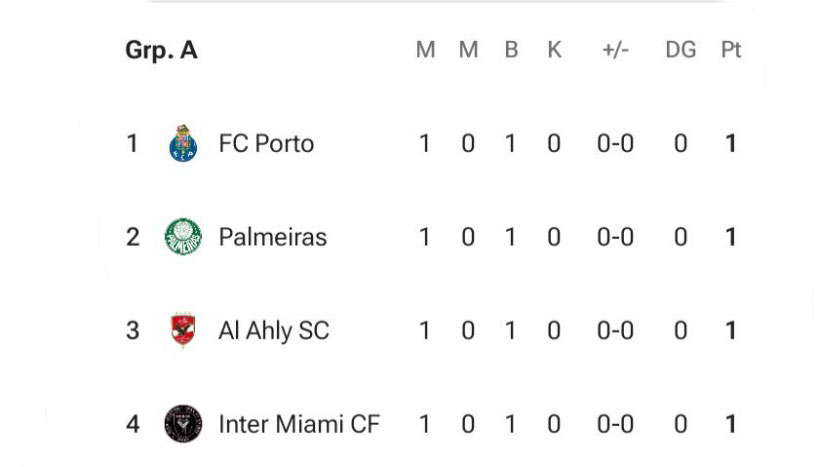
Task: Click Inter Miami CF's bold points value
Action: [x=731, y=424]
